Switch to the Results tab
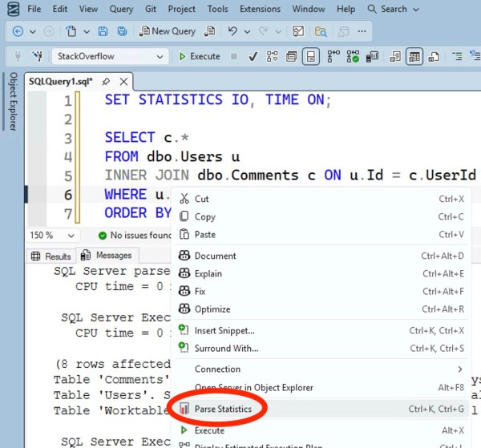 51,256
